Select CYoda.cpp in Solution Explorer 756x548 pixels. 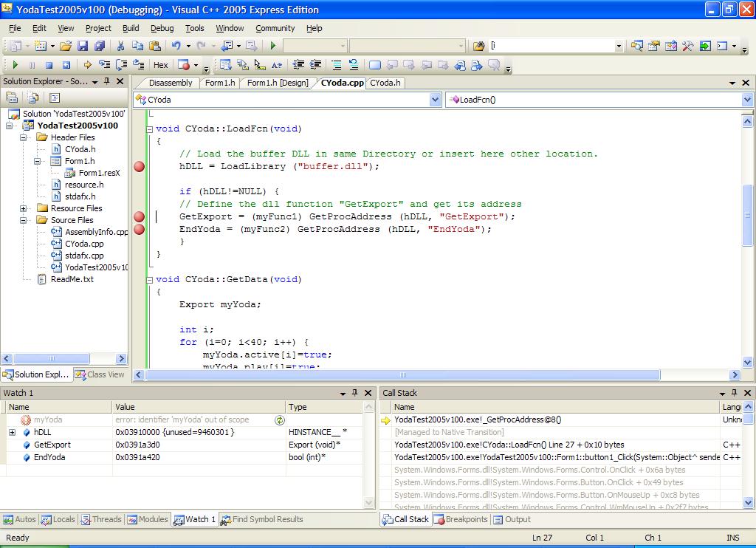pyautogui.click(x=84, y=244)
